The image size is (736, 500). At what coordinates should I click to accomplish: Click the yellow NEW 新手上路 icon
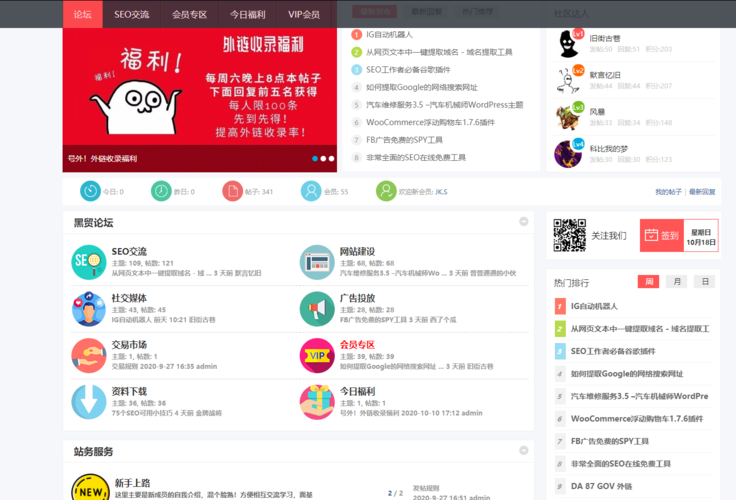pos(90,488)
